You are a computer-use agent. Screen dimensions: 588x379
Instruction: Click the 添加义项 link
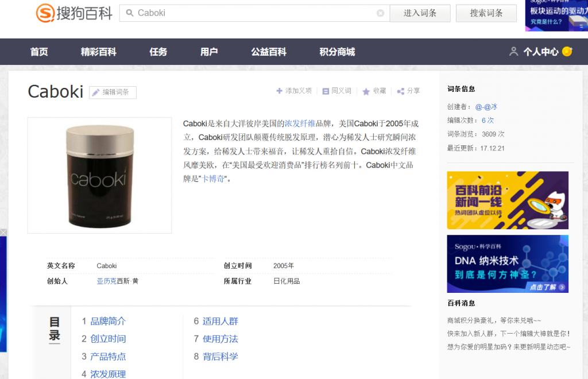point(298,91)
